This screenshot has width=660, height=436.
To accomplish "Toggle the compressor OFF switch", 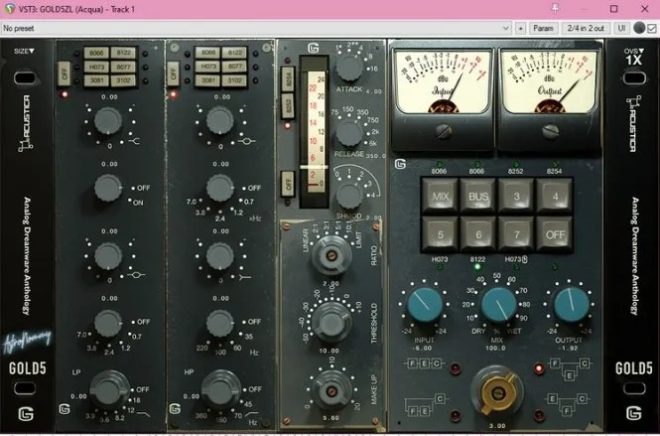I will (x=288, y=183).
